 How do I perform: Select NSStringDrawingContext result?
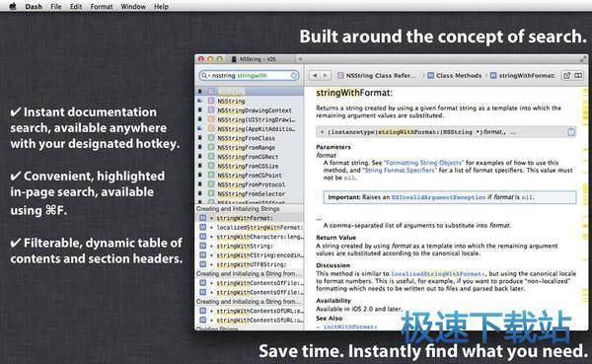250,110
